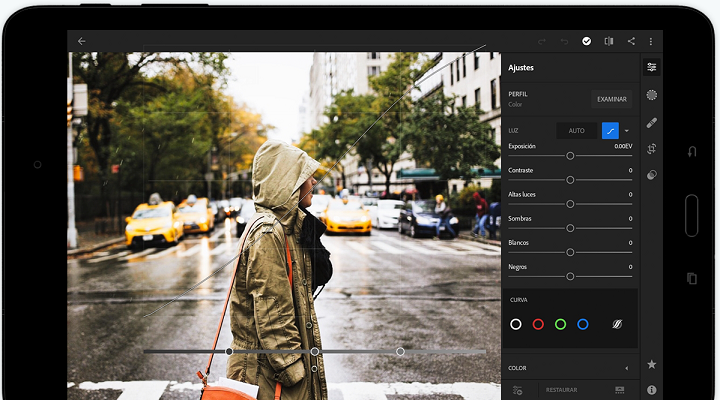Click the Perfil label
720x400 pixels.
pyautogui.click(x=518, y=94)
